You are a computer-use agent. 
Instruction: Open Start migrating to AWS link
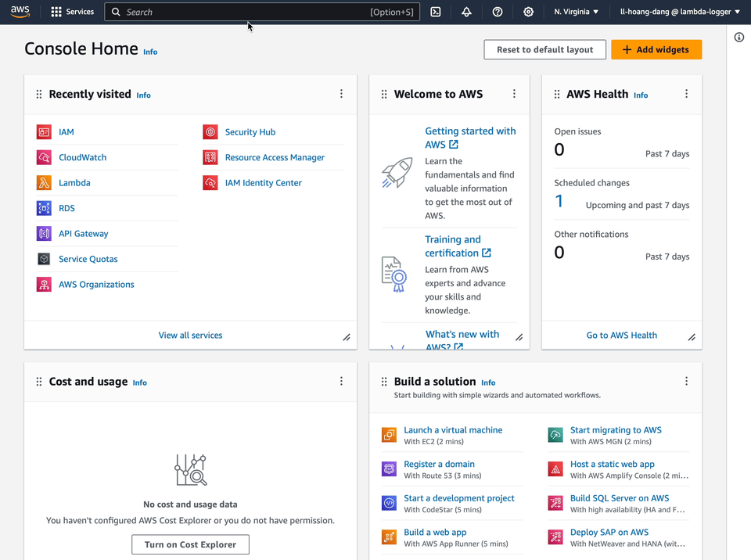pos(616,429)
